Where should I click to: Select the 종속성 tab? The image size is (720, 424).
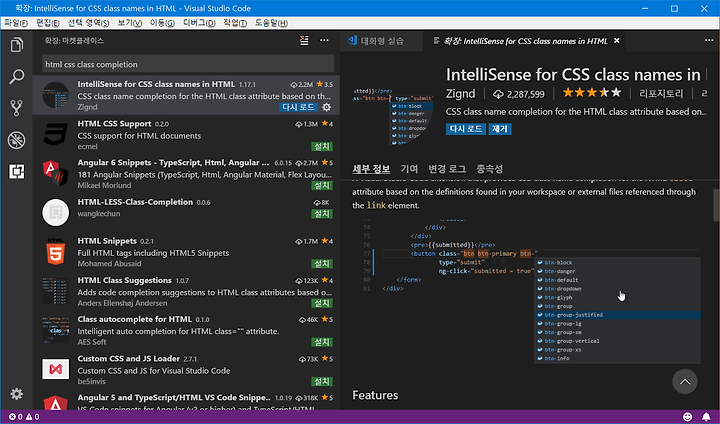(x=489, y=169)
